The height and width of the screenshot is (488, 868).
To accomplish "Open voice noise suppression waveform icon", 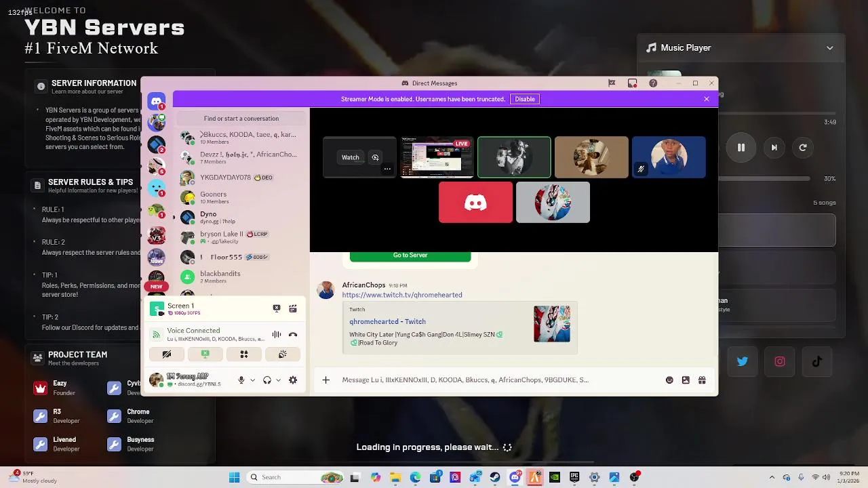I will click(277, 334).
